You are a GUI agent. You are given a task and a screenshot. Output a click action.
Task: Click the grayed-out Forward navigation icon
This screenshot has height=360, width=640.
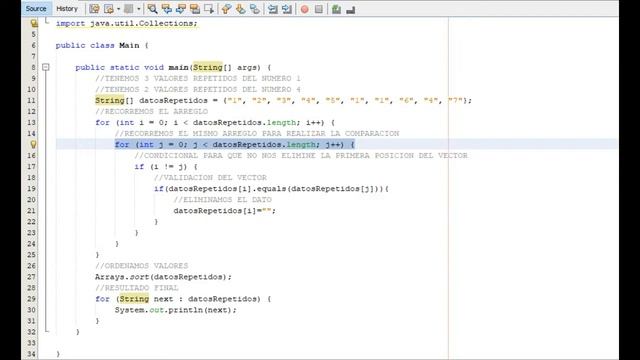tap(129, 9)
